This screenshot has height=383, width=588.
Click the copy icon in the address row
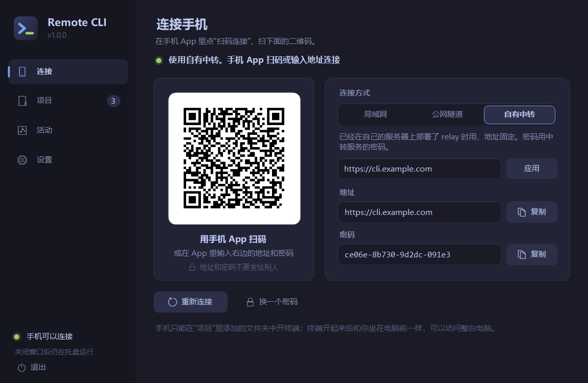click(x=522, y=212)
